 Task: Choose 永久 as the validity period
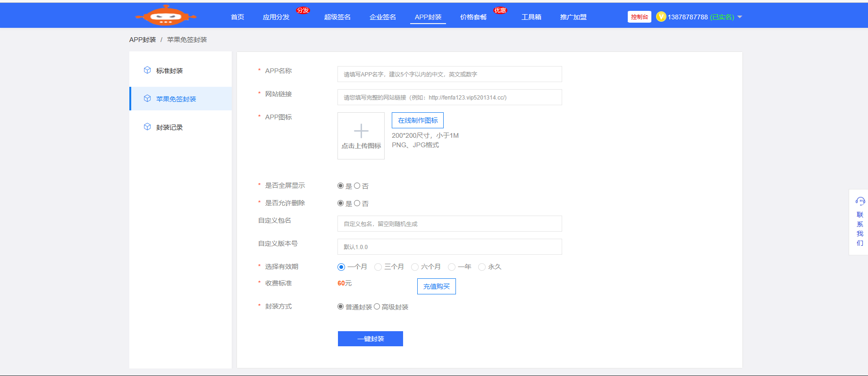tap(482, 267)
